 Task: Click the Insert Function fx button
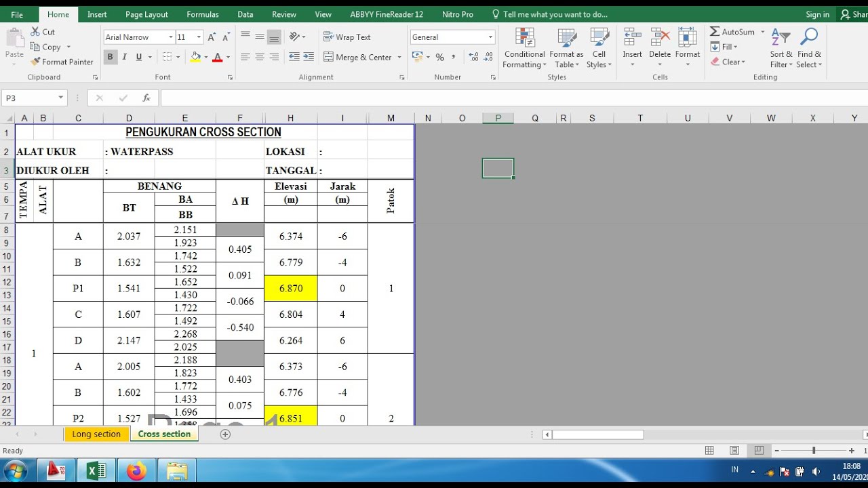tap(146, 98)
